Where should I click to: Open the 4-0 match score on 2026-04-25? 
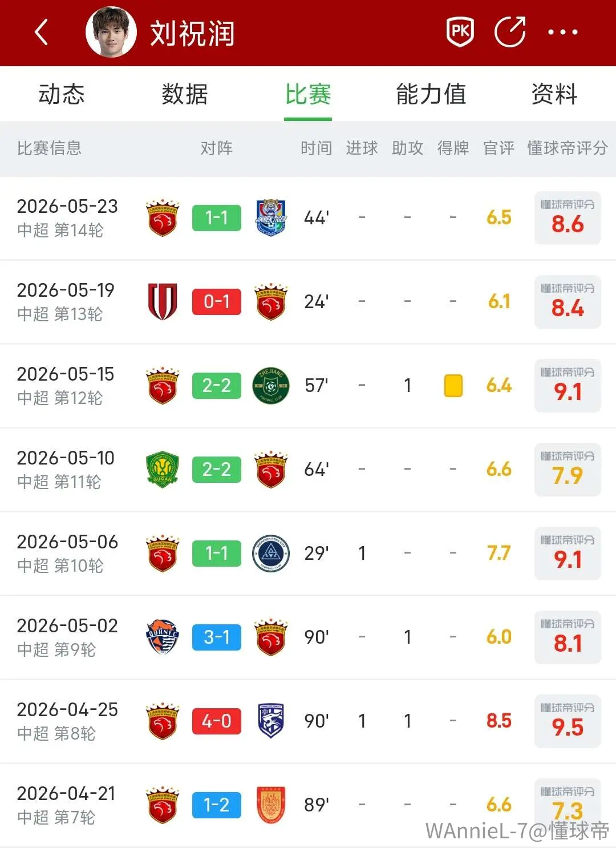(217, 721)
